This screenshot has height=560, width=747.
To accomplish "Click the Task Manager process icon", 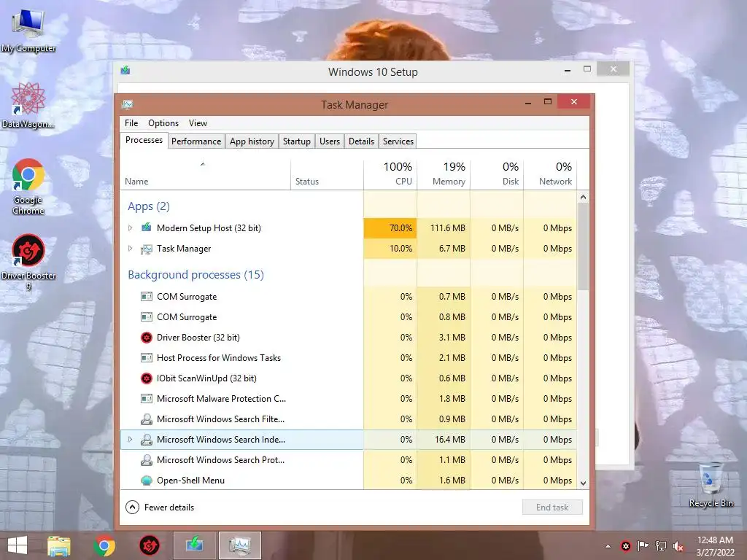I will coord(146,249).
